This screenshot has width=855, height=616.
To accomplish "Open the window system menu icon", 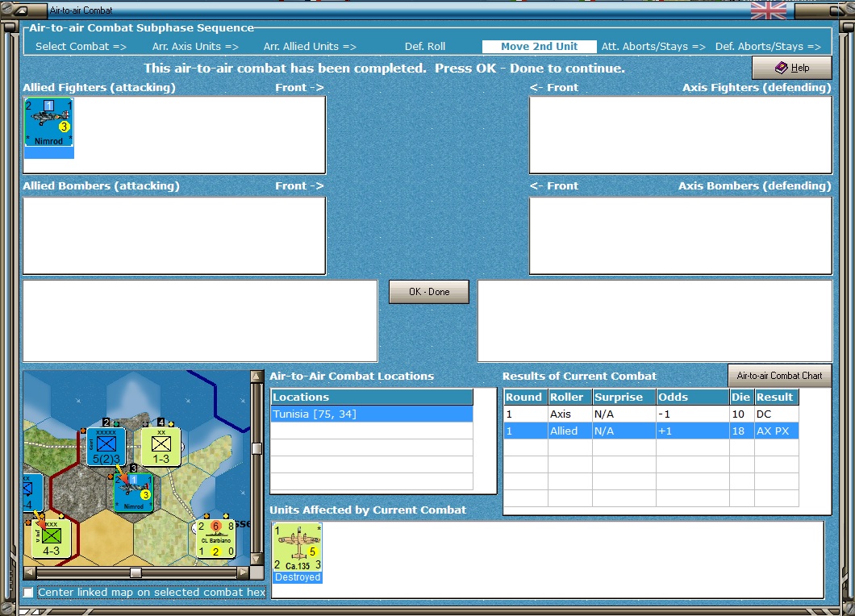I will (21, 10).
